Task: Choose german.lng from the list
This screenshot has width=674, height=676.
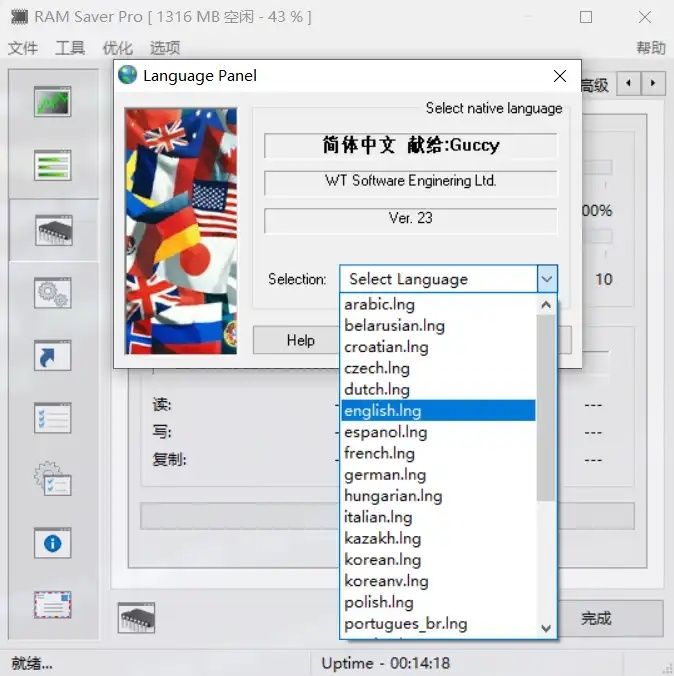Action: tap(439, 475)
